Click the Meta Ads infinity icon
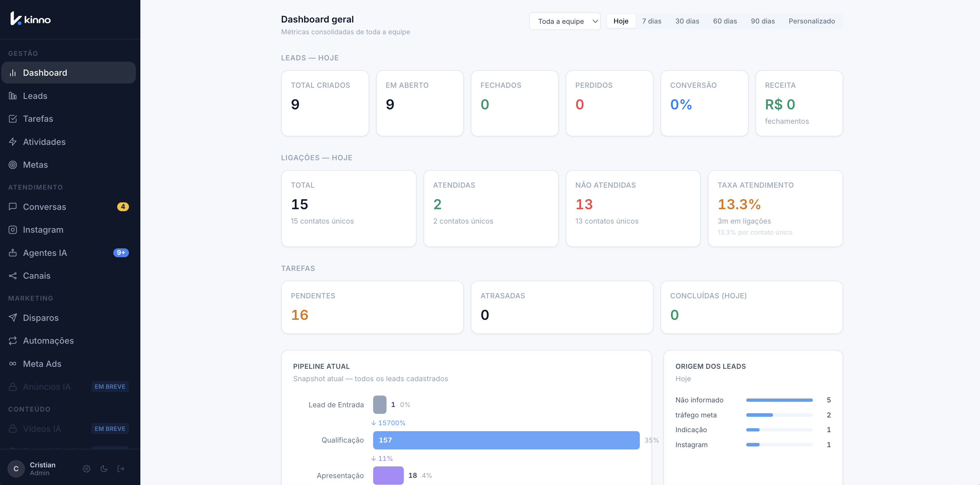Viewport: 980px width, 485px height. pyautogui.click(x=12, y=364)
